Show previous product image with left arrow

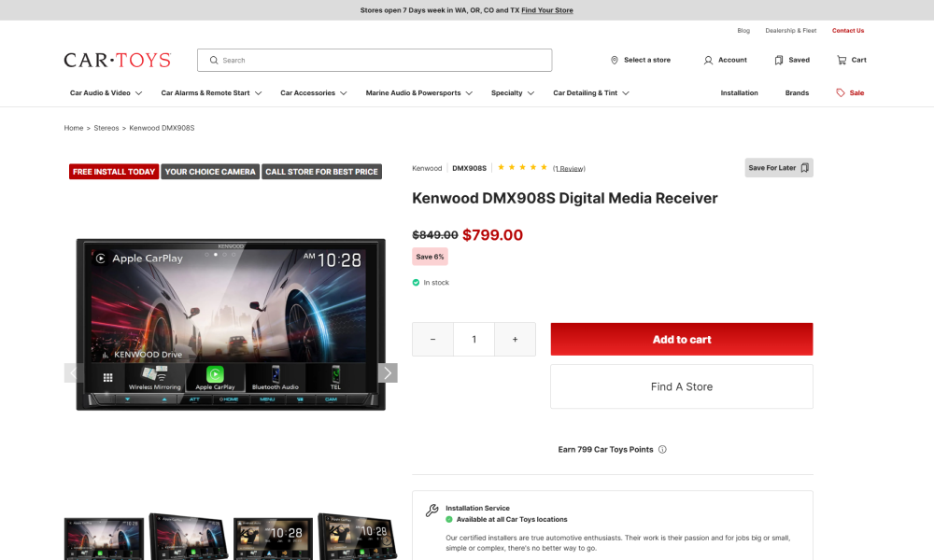(x=74, y=373)
